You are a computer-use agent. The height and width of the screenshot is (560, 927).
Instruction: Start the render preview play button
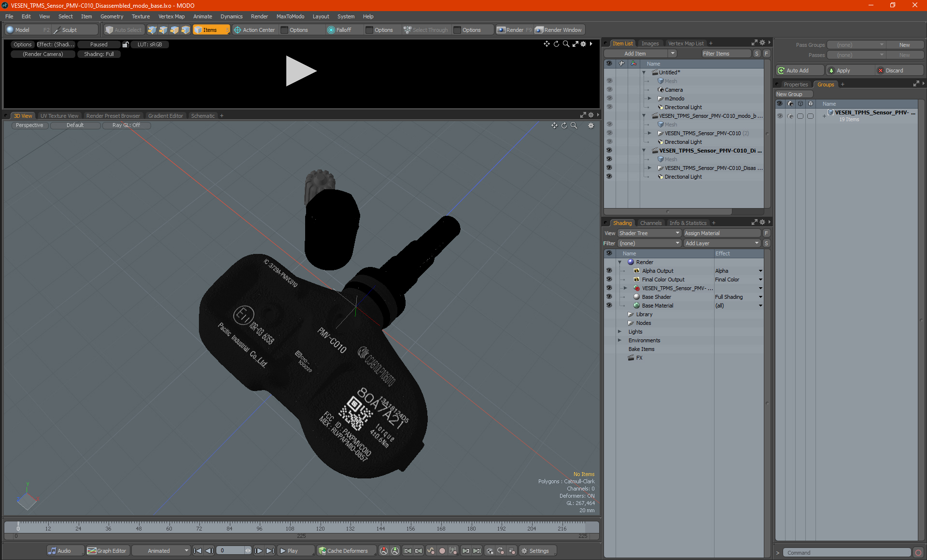301,71
